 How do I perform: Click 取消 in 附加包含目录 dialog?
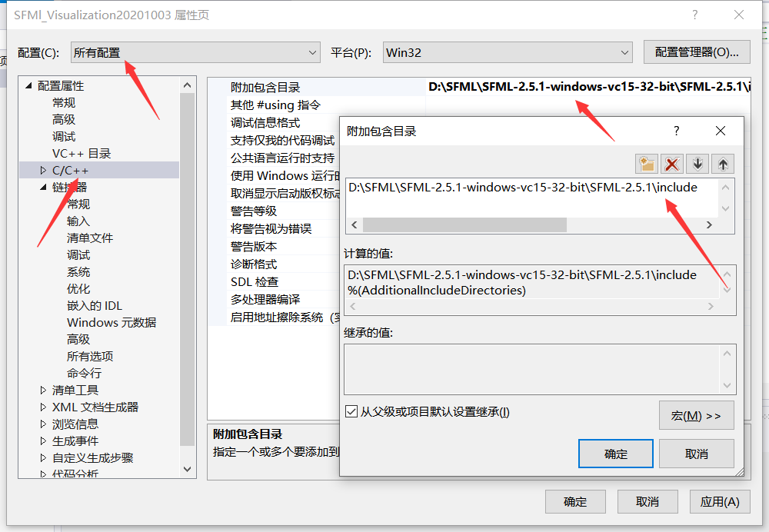tap(697, 454)
